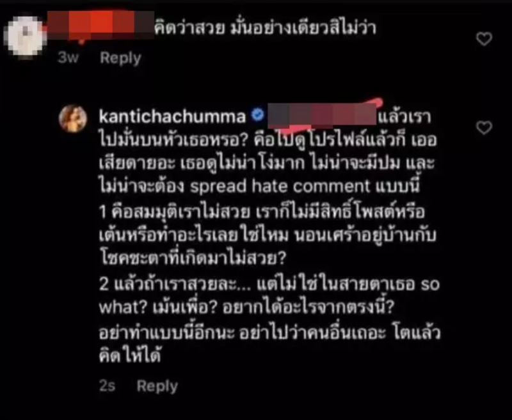Click the blurred mention inside kantichachumma's reply

coord(322,114)
